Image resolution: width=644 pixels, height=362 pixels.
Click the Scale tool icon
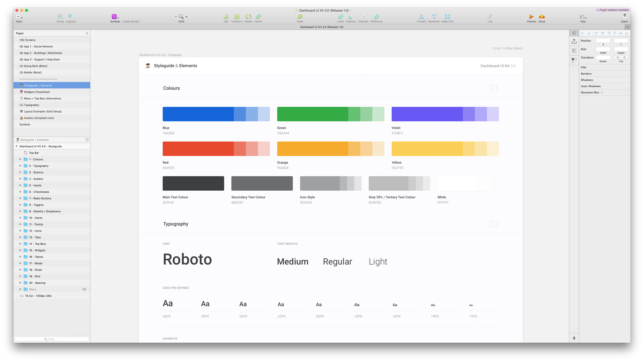tap(300, 17)
